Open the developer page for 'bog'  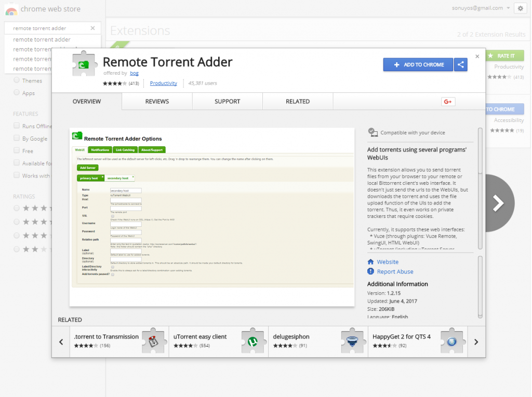click(134, 73)
